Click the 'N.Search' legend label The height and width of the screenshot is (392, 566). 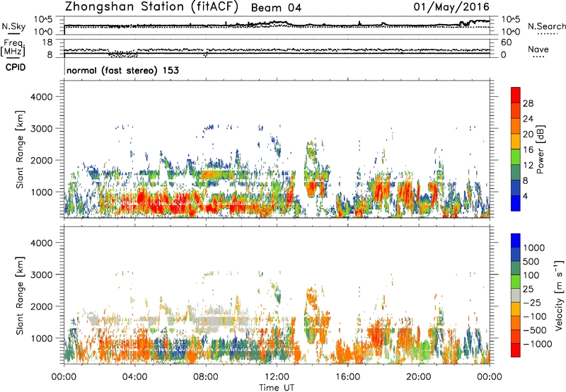pyautogui.click(x=546, y=26)
